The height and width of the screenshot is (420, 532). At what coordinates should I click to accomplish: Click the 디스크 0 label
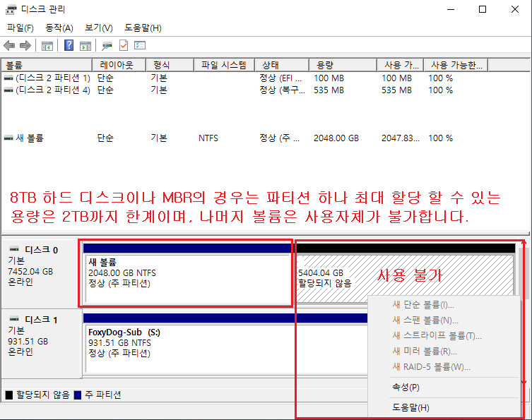click(x=42, y=250)
